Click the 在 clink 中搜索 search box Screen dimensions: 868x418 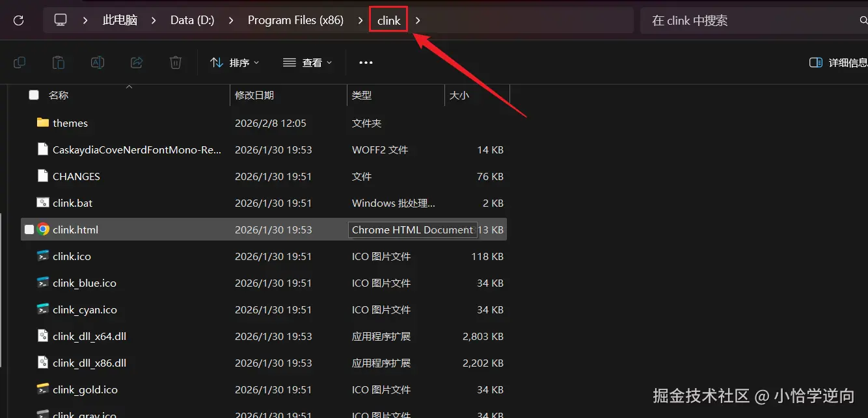(x=754, y=20)
